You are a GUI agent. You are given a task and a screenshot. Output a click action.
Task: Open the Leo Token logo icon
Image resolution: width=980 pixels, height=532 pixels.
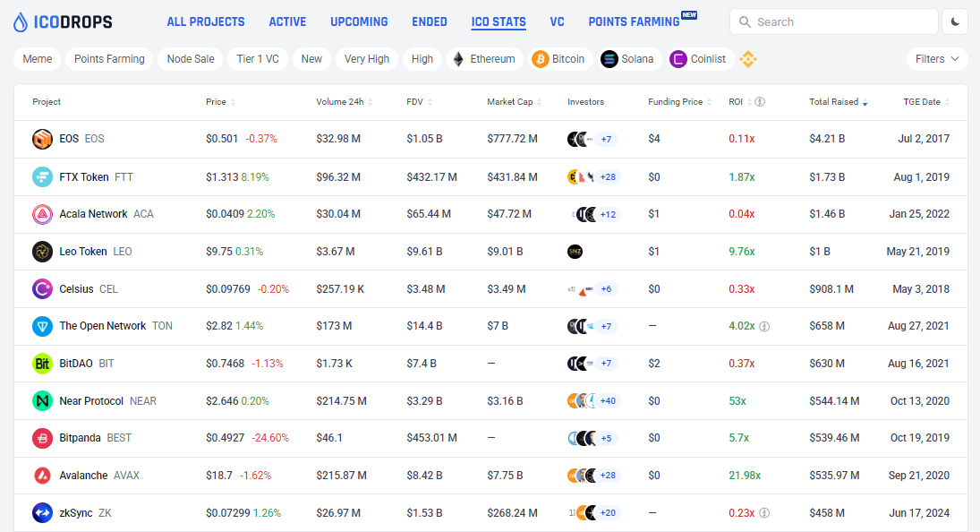42,252
